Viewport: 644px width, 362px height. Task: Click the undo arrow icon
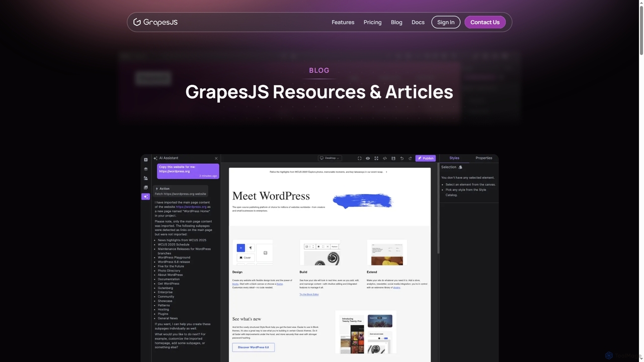[x=401, y=158]
